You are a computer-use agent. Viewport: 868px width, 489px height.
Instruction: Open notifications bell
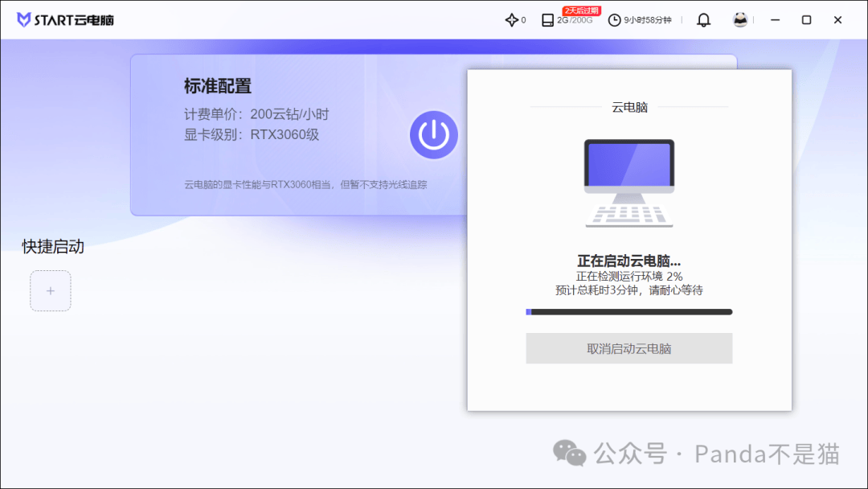coord(703,20)
